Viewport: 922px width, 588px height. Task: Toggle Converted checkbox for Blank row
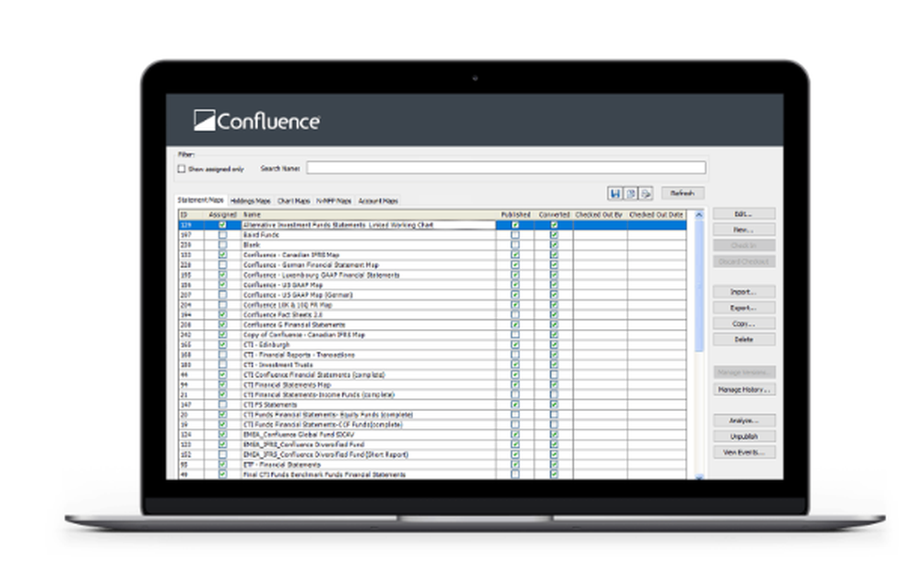(554, 245)
